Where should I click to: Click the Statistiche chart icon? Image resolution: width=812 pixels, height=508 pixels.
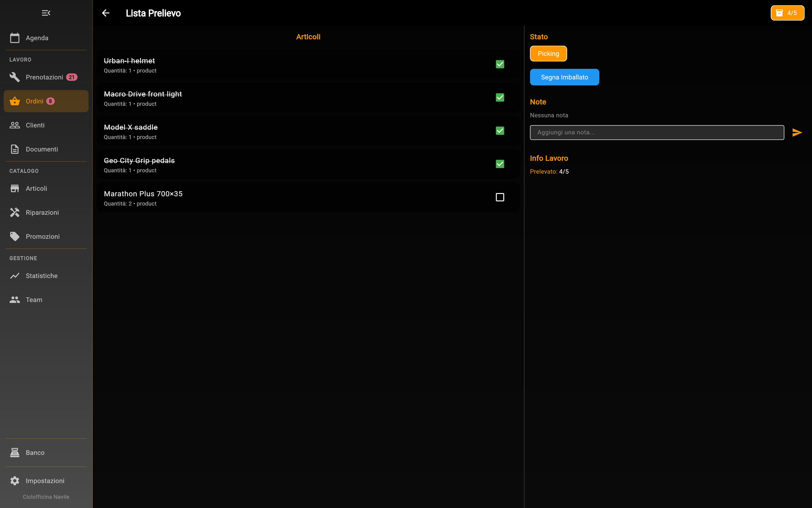click(x=15, y=275)
